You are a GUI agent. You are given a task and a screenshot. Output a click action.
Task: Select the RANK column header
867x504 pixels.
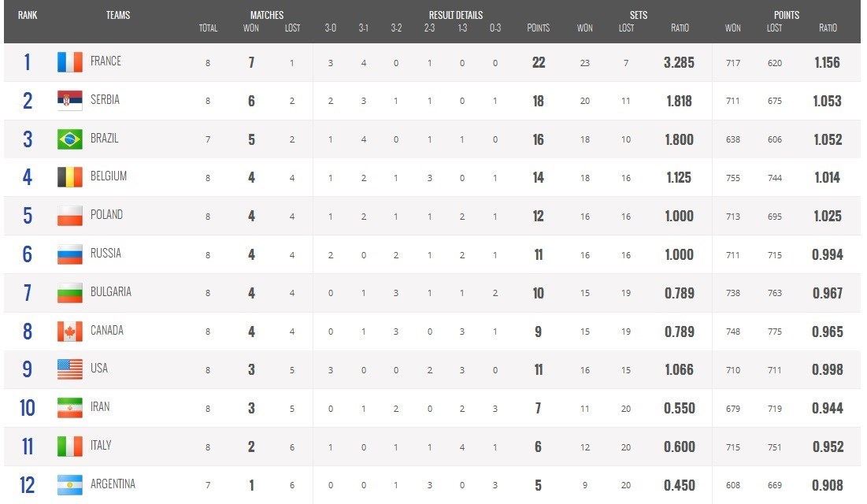click(x=28, y=15)
